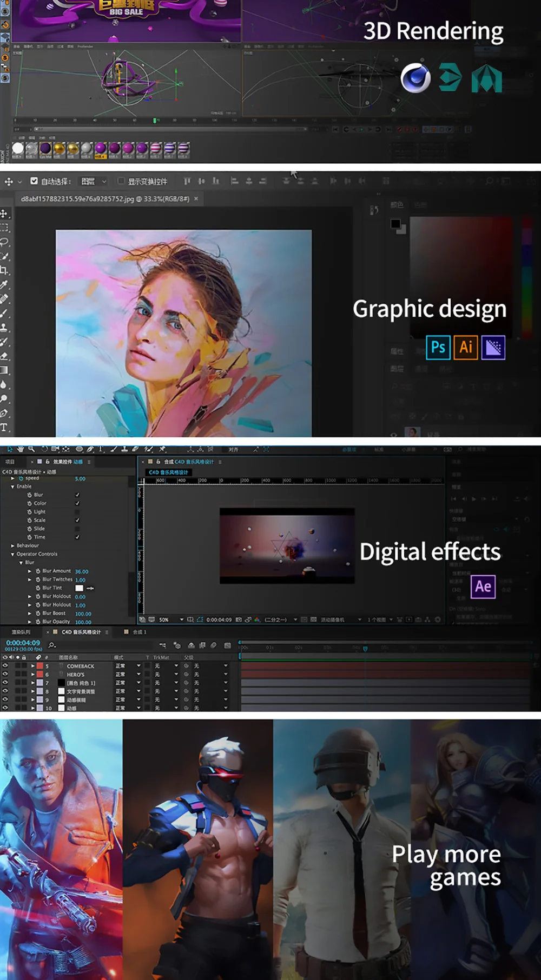Open the Blur Tint white color swatch
The image size is (541, 980).
(79, 588)
